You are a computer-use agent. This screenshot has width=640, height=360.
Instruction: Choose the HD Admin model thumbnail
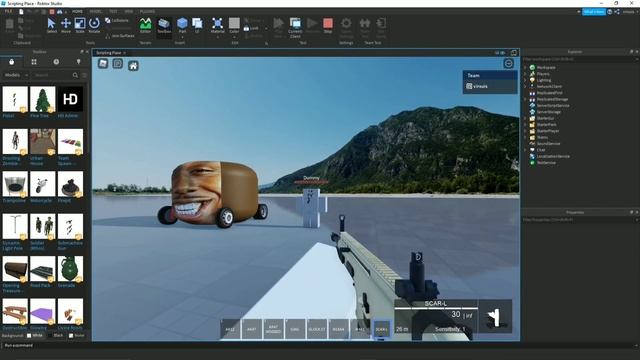[70, 99]
